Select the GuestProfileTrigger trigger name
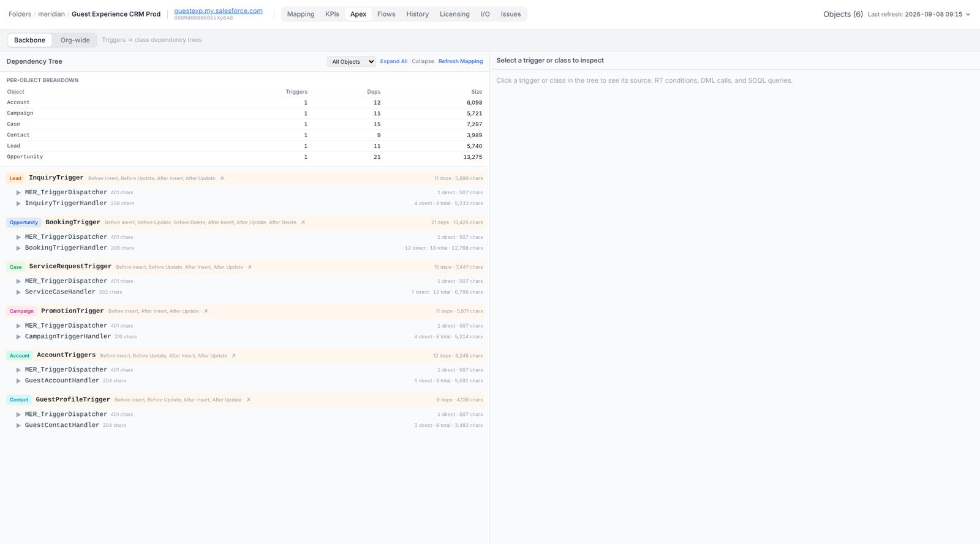The width and height of the screenshot is (980, 544). [x=73, y=400]
